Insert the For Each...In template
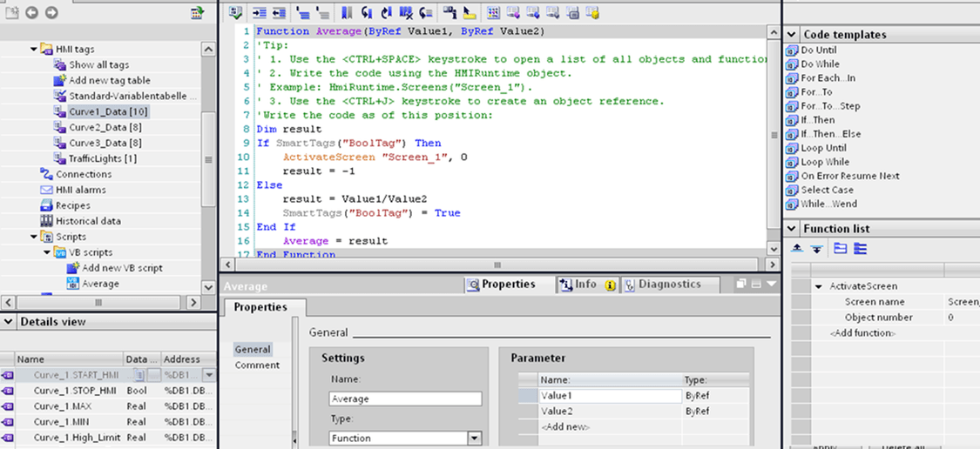The image size is (980, 449). pyautogui.click(x=828, y=78)
